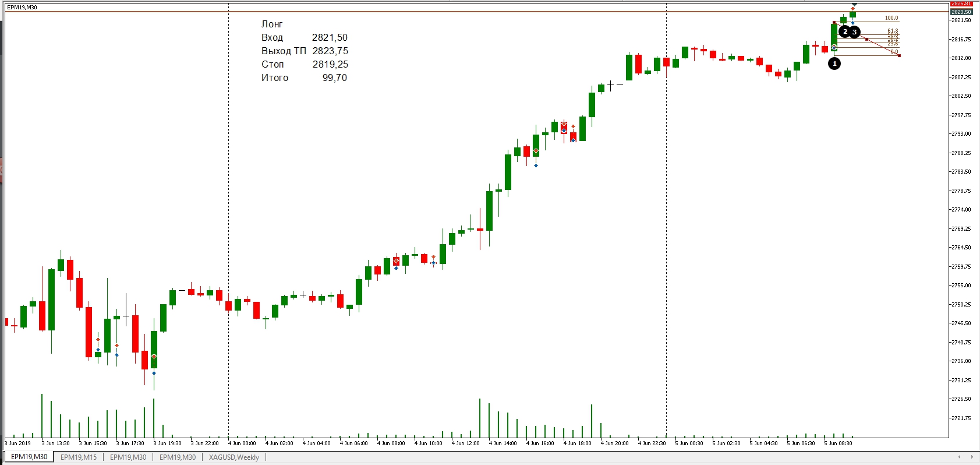The height and width of the screenshot is (465, 980).
Task: Click the stop value 2819,25
Action: coord(330,64)
